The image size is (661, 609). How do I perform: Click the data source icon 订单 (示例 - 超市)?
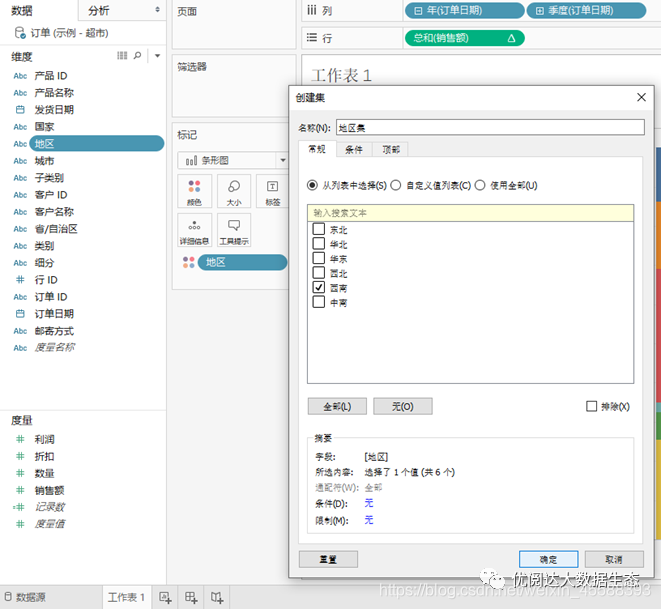coord(20,33)
